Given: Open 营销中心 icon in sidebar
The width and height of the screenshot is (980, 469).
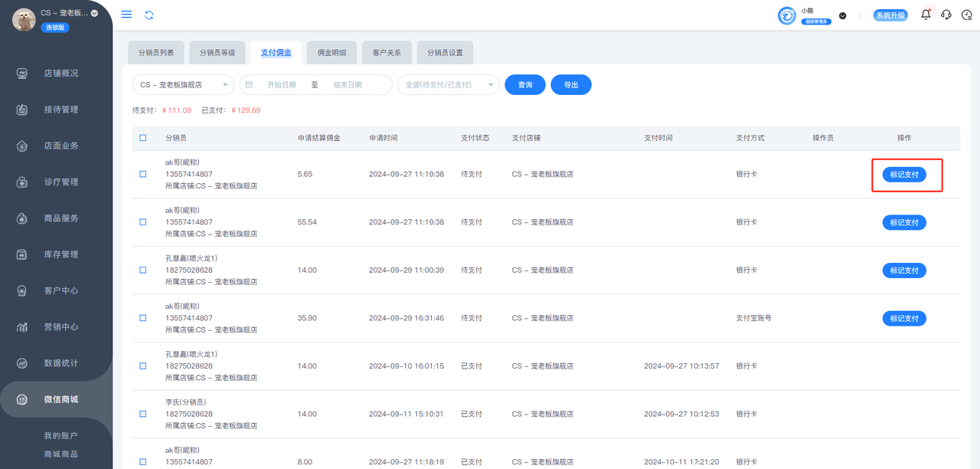Looking at the screenshot, I should 22,327.
